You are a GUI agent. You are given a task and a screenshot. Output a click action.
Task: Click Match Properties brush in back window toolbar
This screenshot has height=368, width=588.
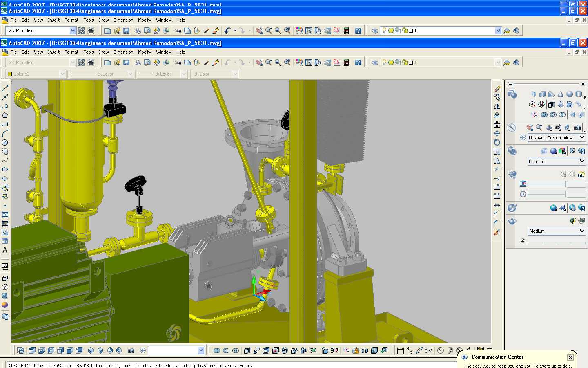click(206, 31)
